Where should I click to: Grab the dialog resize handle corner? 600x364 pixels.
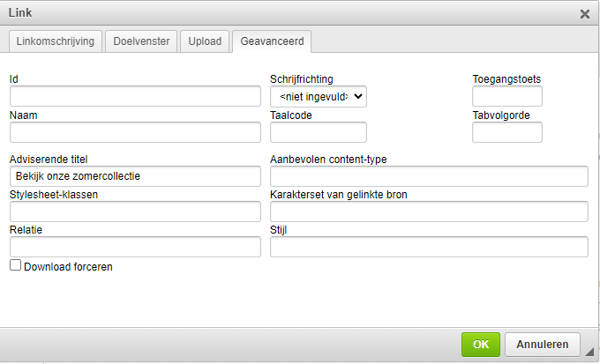tap(589, 351)
